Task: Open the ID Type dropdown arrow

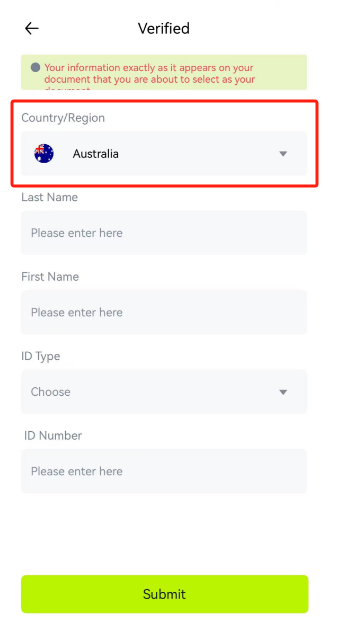Action: 283,392
